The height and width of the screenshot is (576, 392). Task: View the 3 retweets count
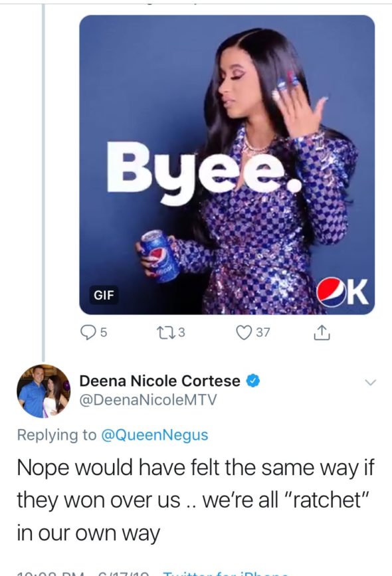point(181,332)
